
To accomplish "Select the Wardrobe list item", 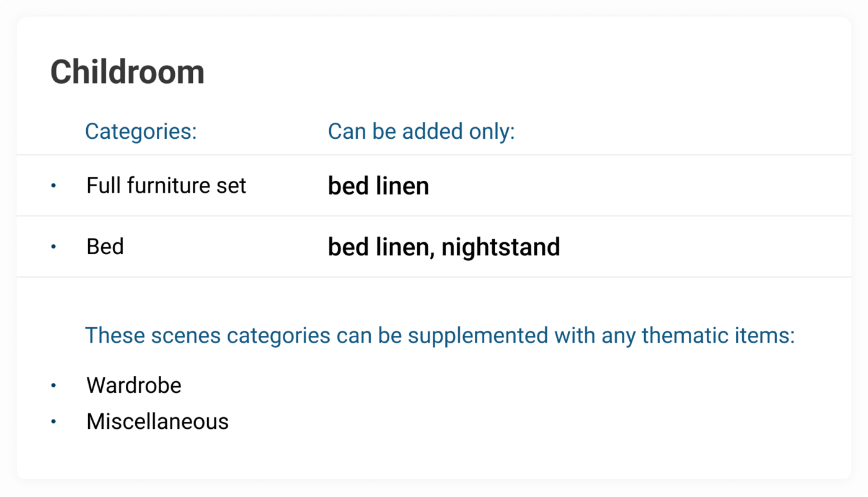I will (x=134, y=385).
